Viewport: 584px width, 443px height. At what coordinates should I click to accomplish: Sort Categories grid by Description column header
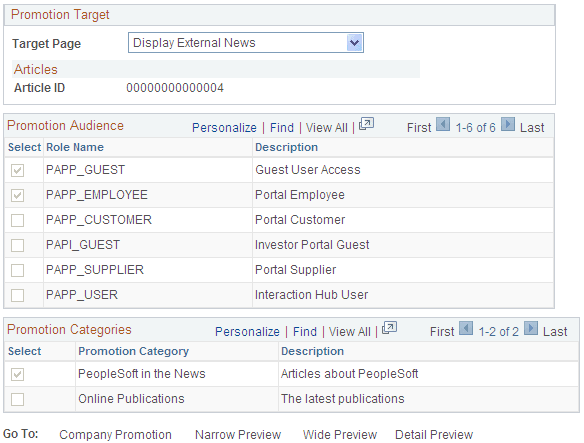(x=312, y=351)
